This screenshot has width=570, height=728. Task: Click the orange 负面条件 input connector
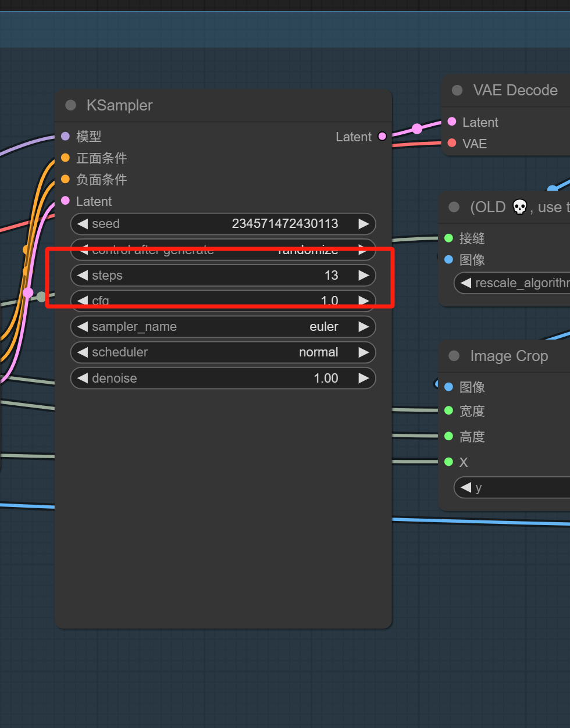(x=66, y=179)
